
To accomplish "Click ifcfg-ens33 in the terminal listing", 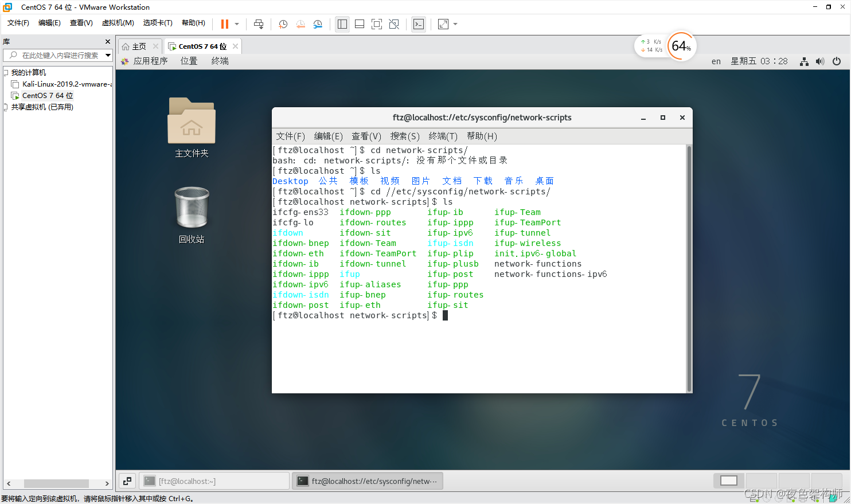I will click(300, 212).
